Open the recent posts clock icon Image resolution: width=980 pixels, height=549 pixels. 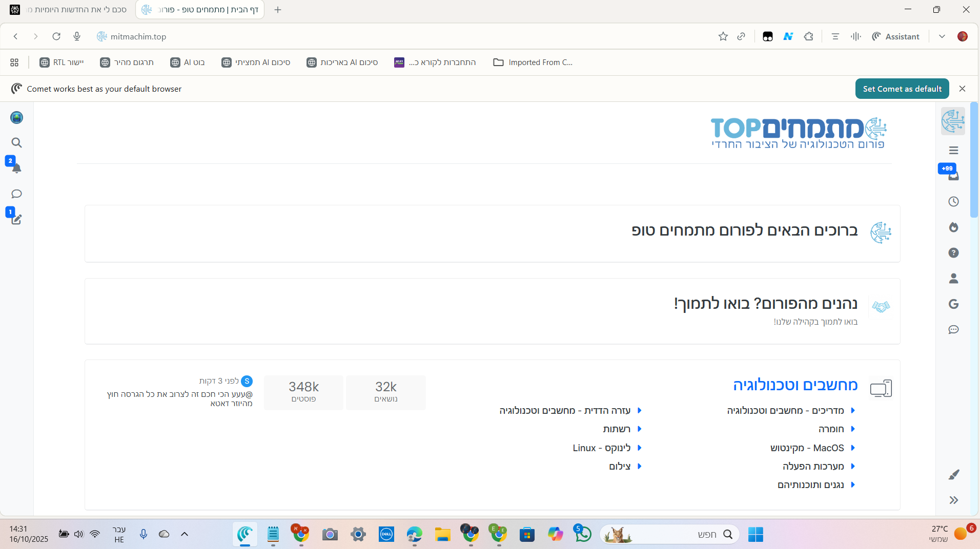tap(953, 202)
